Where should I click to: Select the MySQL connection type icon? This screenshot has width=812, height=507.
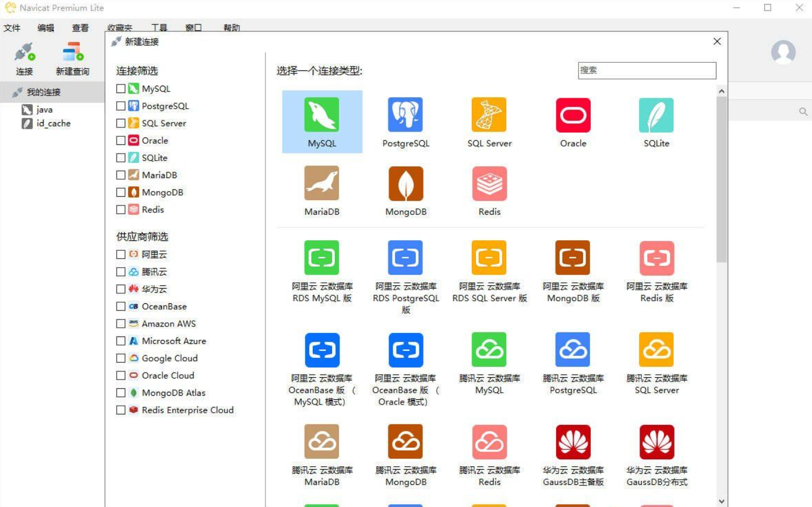322,115
